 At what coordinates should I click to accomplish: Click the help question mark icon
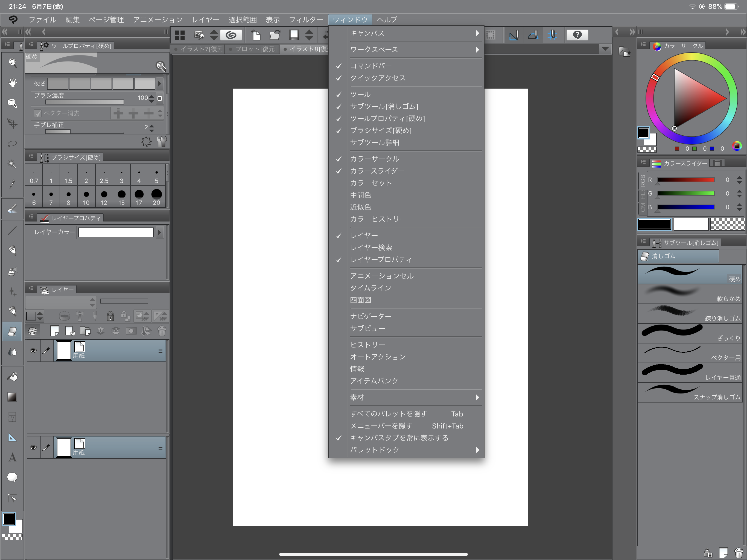click(577, 35)
